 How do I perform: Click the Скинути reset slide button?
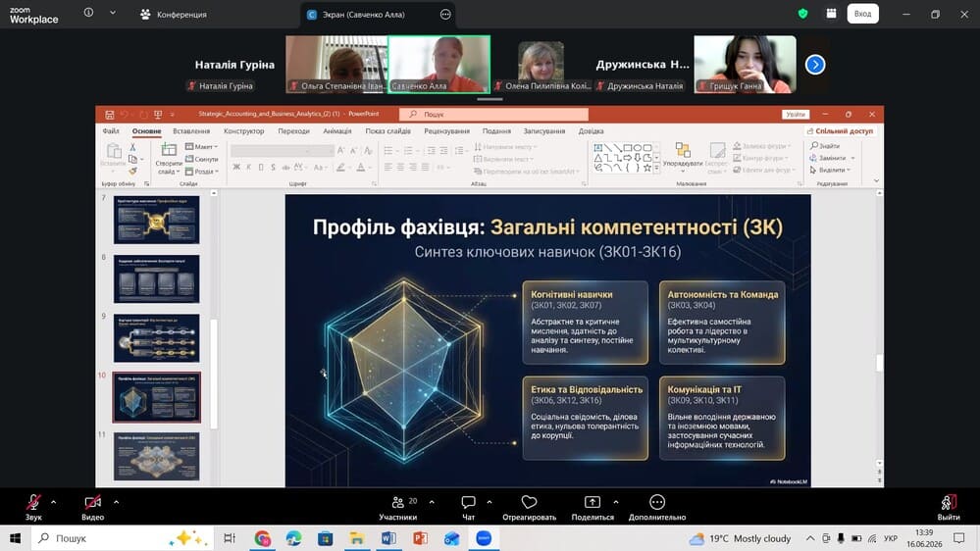point(202,159)
